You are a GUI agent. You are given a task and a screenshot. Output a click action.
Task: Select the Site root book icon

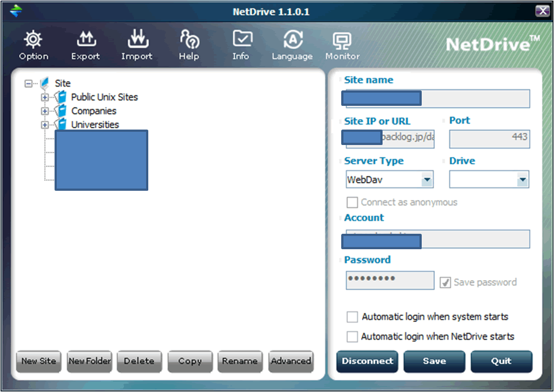tap(45, 83)
